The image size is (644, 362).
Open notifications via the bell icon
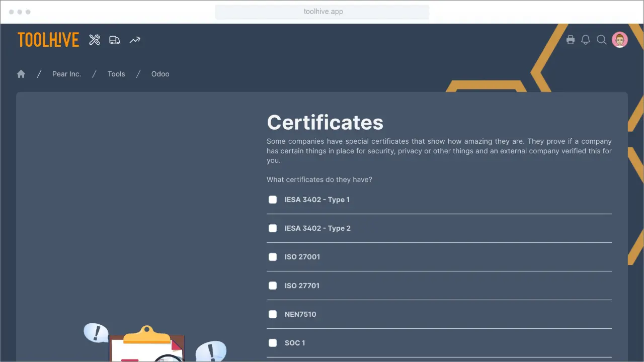click(586, 40)
